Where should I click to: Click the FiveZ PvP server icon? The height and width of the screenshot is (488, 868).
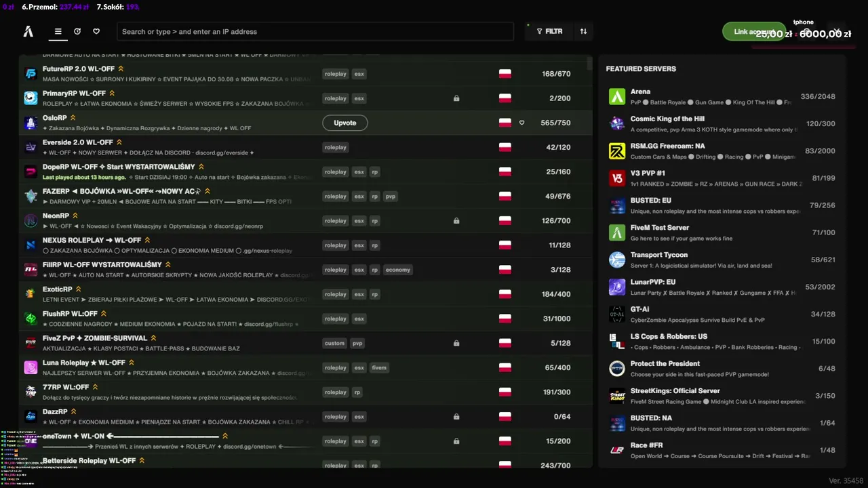pyautogui.click(x=31, y=343)
